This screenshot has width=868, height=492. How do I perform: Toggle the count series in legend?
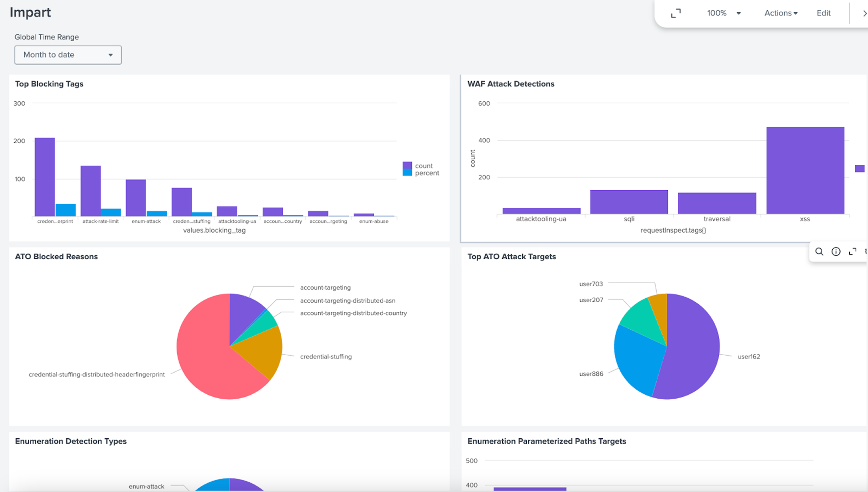coord(424,166)
